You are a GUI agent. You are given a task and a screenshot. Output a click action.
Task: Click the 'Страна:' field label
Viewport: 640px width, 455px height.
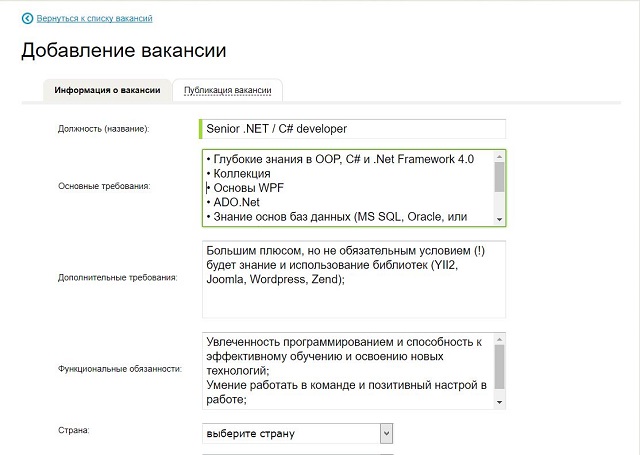[74, 430]
